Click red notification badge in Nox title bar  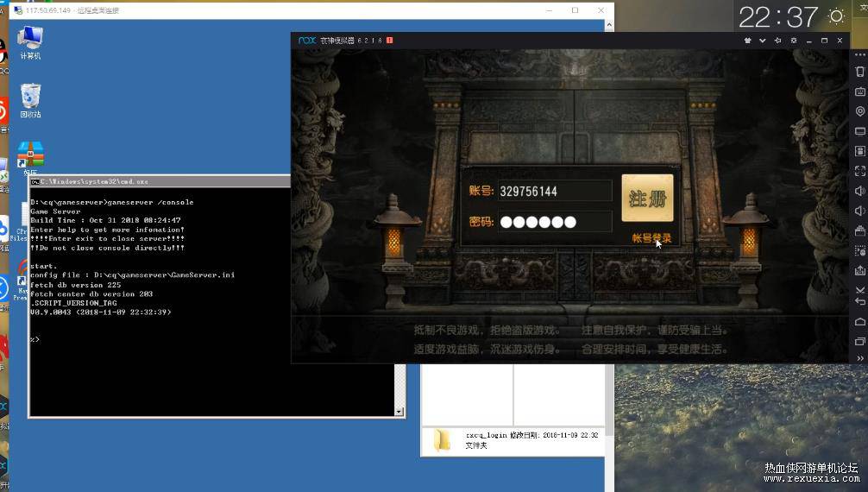pyautogui.click(x=390, y=41)
